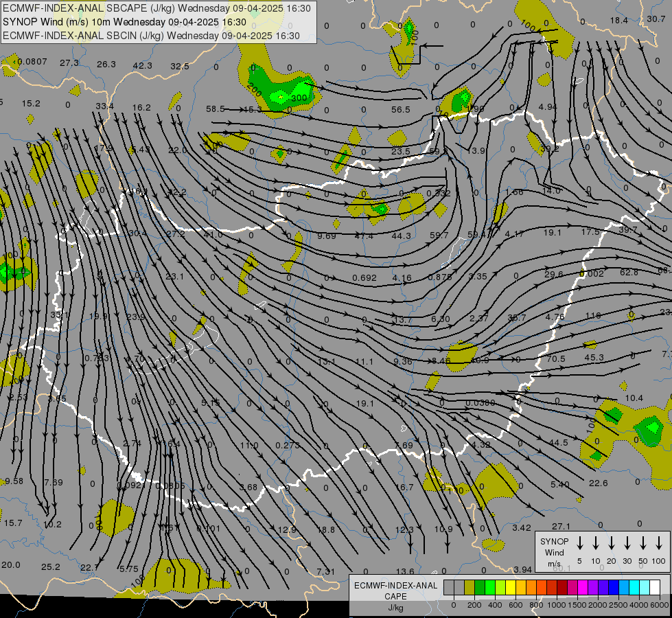
Task: Click the 2500 tick label on the CAPE legend
Action: pos(618,605)
